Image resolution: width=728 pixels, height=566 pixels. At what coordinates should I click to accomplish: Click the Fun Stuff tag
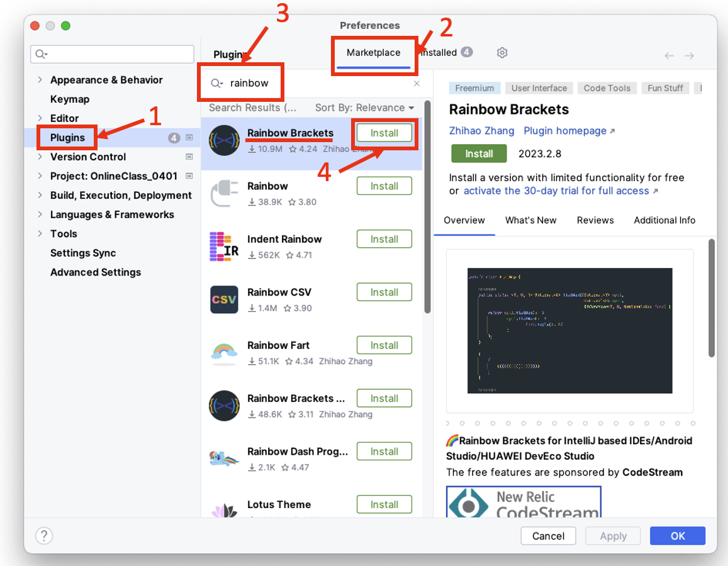(x=665, y=88)
